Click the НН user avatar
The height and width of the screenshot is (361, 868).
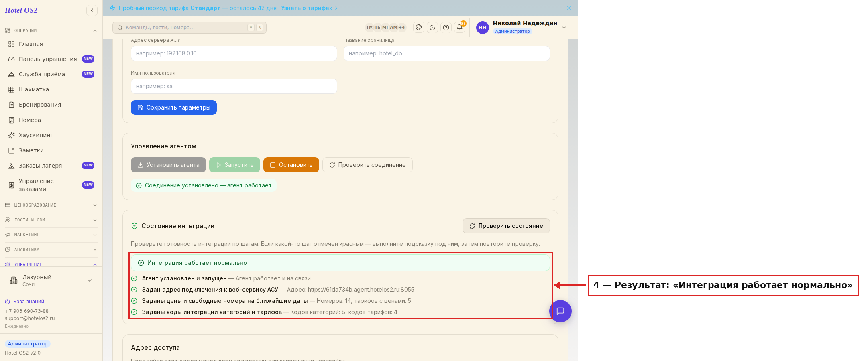(x=483, y=28)
